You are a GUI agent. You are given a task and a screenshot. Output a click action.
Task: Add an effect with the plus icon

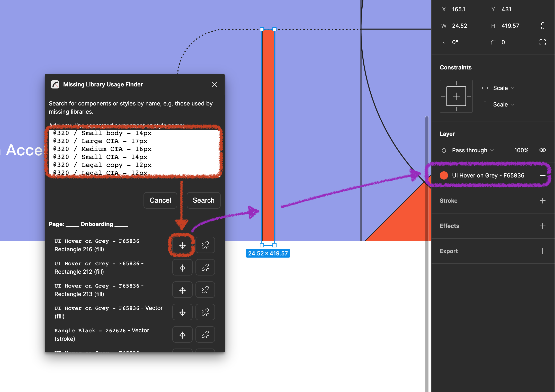pos(542,226)
